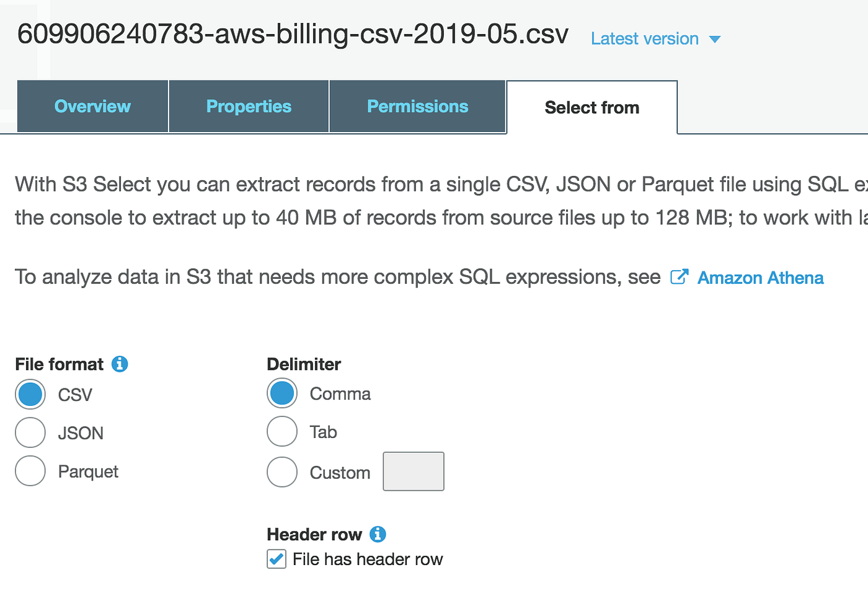Select the Custom delimiter option
Viewport: 868px width, 596px height.
coord(282,471)
